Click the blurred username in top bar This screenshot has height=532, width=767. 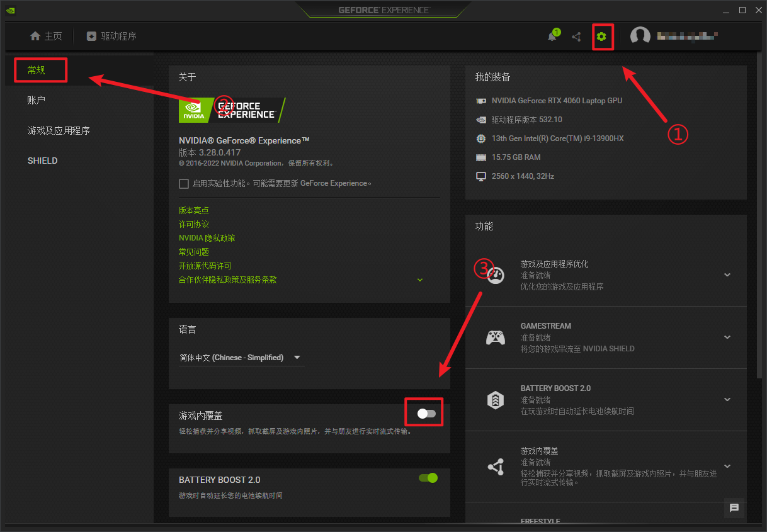(688, 36)
